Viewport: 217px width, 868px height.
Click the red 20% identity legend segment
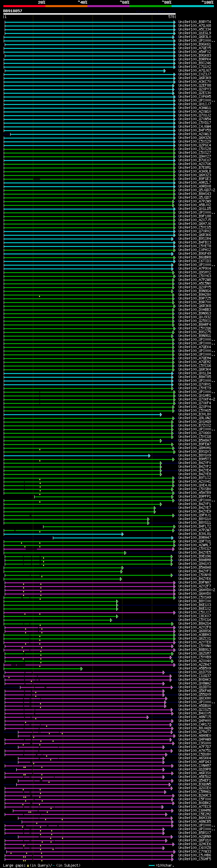(x=24, y=6)
